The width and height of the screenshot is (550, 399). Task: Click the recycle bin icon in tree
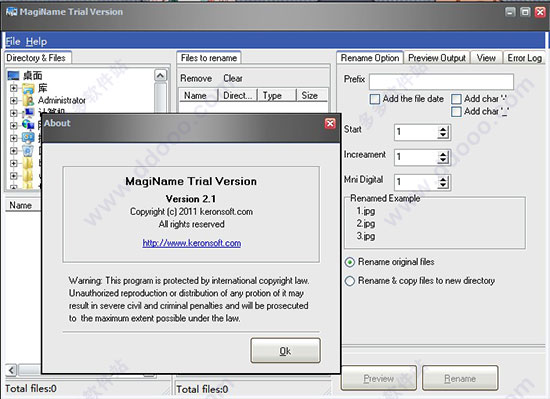(28, 151)
